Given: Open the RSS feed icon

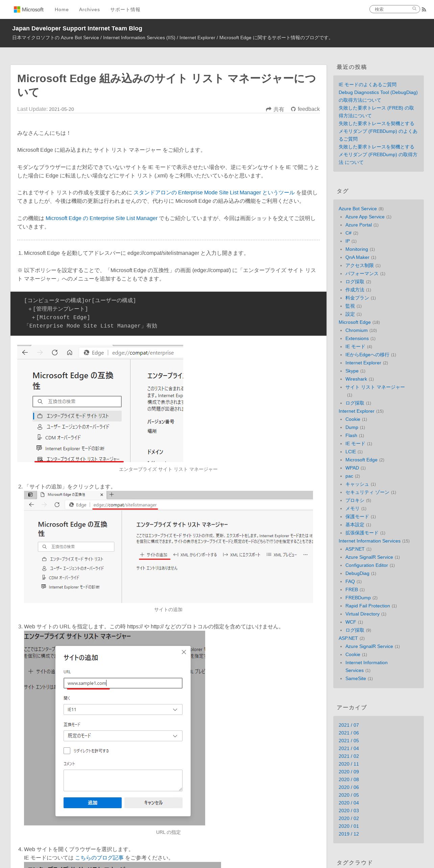Looking at the screenshot, I should pos(424,10).
